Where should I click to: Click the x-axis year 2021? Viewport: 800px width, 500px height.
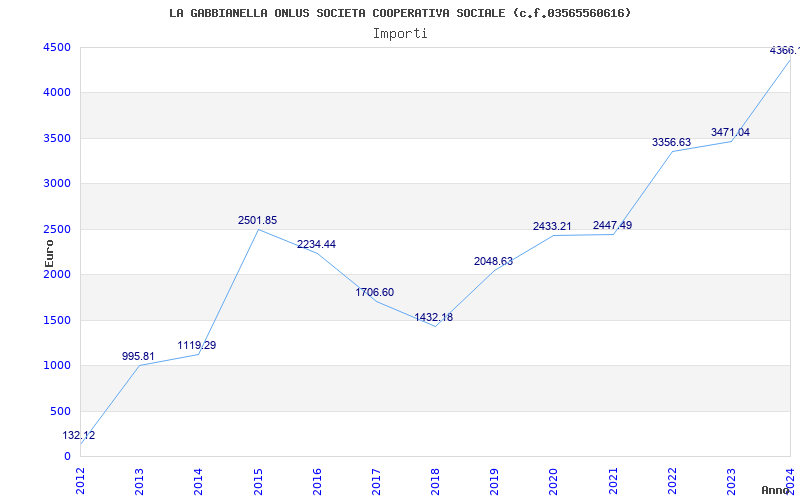click(x=613, y=481)
